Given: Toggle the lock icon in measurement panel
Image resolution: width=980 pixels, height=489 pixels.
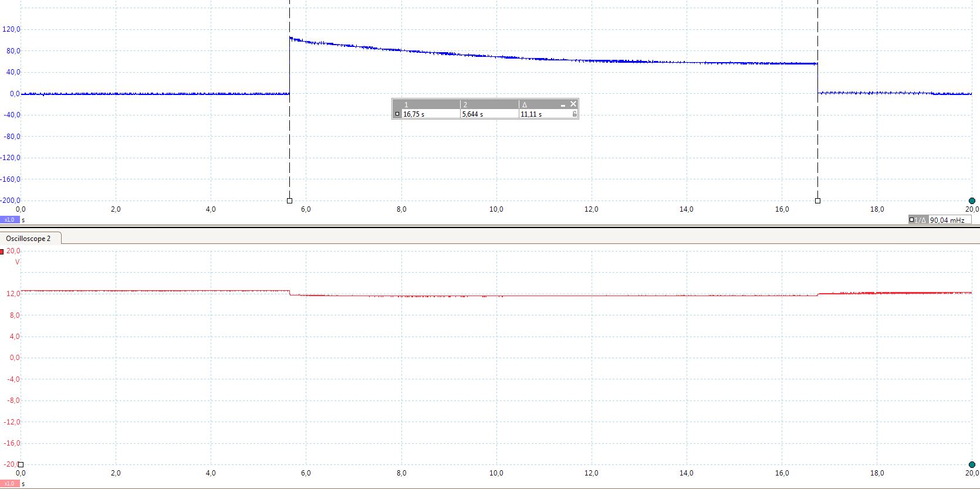Looking at the screenshot, I should [575, 114].
